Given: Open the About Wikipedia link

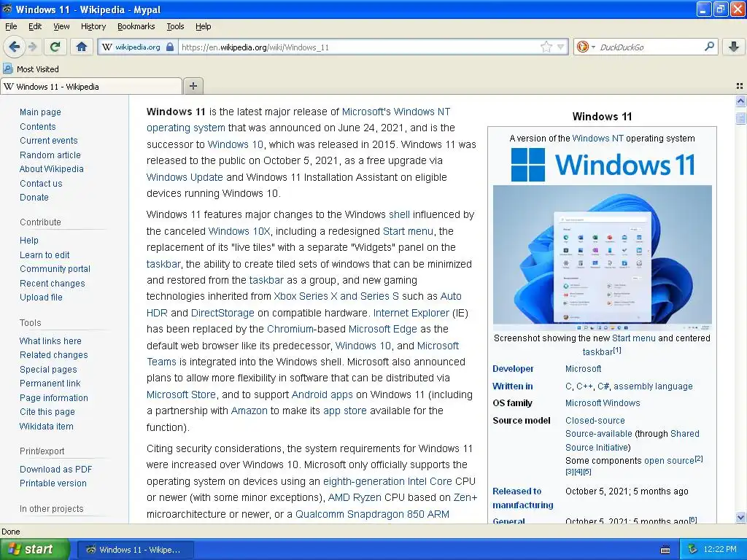Looking at the screenshot, I should [52, 168].
